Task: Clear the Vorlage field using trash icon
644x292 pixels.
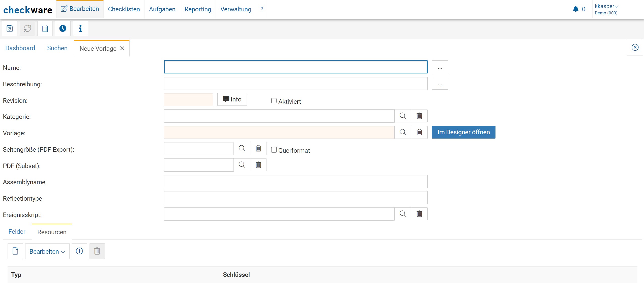Action: (x=419, y=132)
